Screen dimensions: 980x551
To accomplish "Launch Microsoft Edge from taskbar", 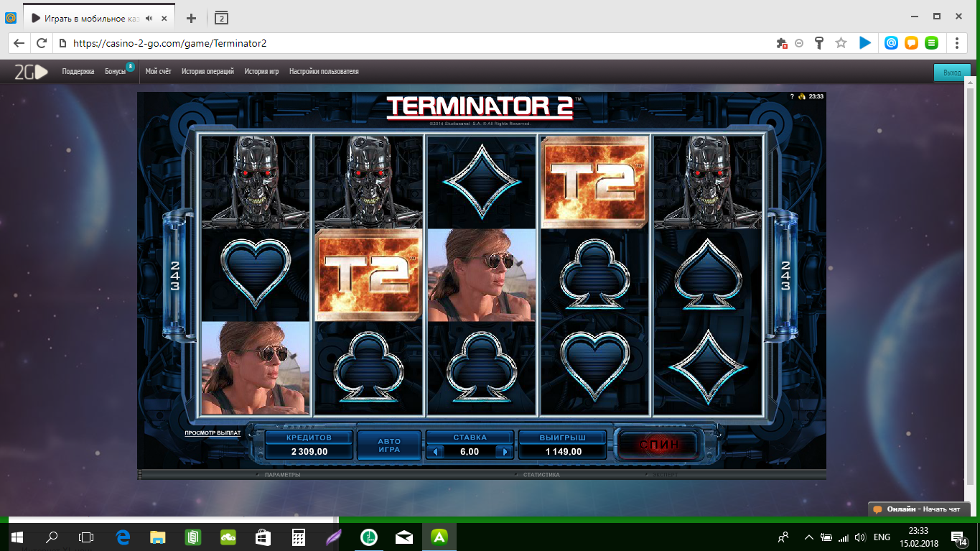I will [123, 537].
